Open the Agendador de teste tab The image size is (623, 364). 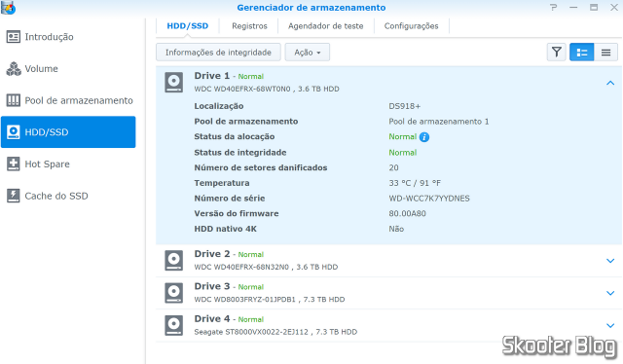[x=326, y=26]
